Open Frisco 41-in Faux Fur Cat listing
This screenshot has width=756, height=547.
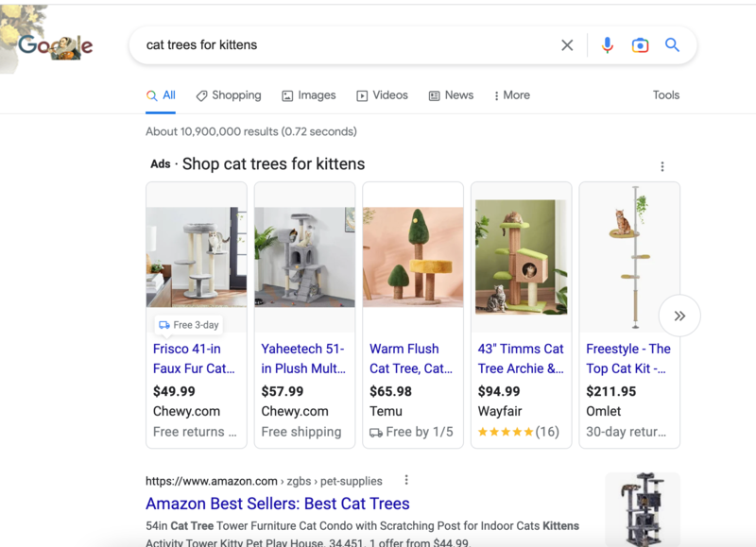[195, 358]
